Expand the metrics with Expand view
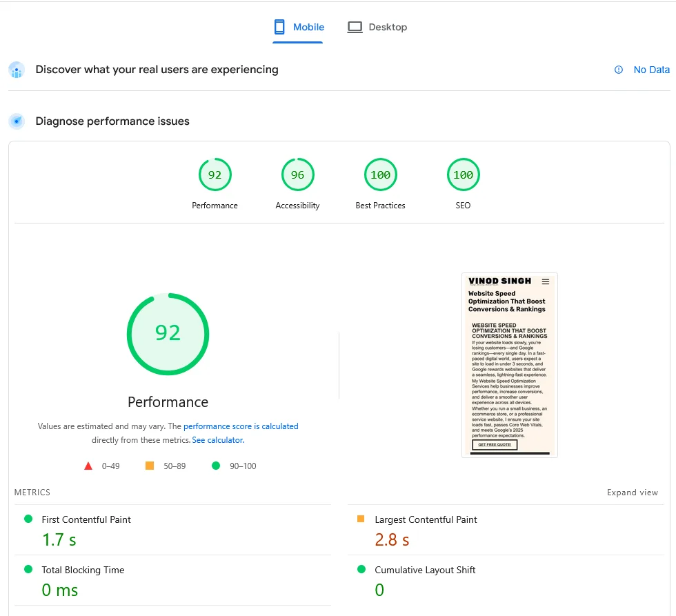The image size is (676, 616). (632, 493)
